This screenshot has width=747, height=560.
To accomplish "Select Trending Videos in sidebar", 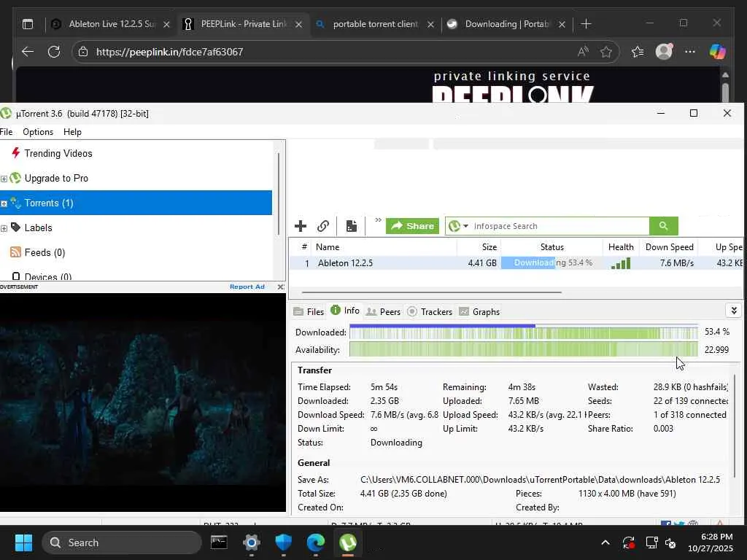I will point(58,153).
